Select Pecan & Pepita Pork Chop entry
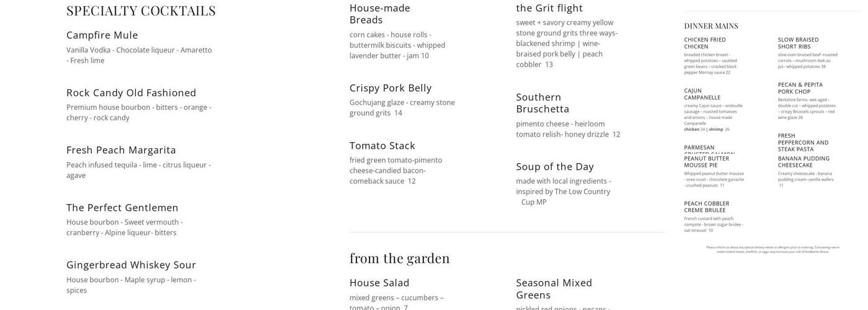Viewport: 868px width, 310px height. (800, 88)
